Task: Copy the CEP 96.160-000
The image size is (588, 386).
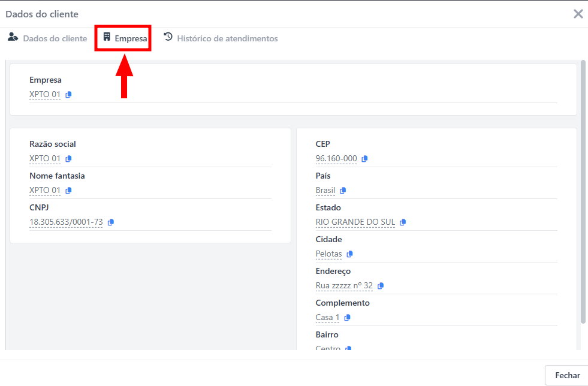Action: 364,159
